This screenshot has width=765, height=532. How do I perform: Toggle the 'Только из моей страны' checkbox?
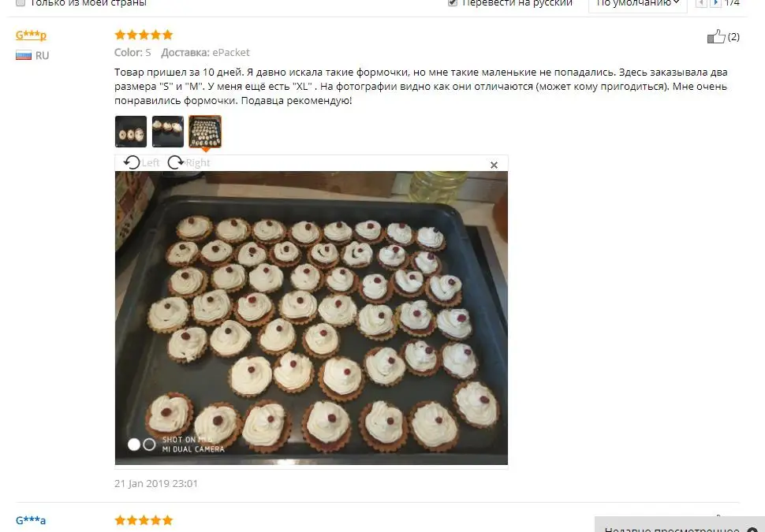(x=21, y=2)
